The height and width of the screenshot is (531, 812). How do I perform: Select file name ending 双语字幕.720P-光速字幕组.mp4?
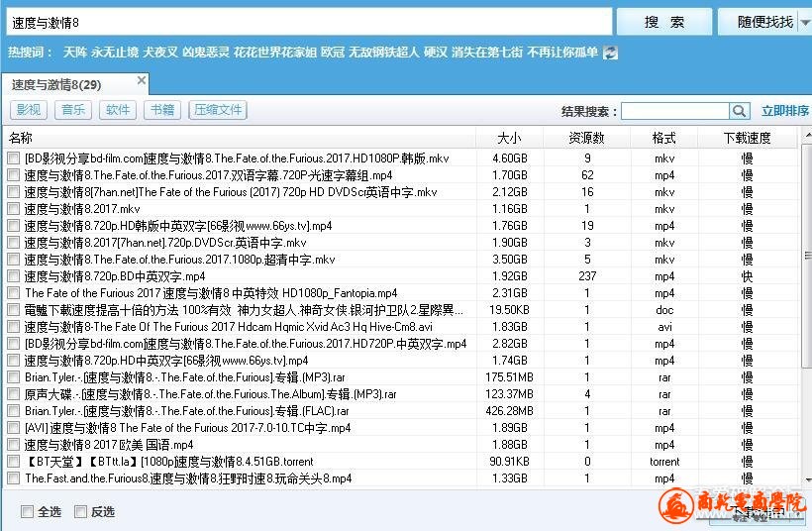point(208,175)
